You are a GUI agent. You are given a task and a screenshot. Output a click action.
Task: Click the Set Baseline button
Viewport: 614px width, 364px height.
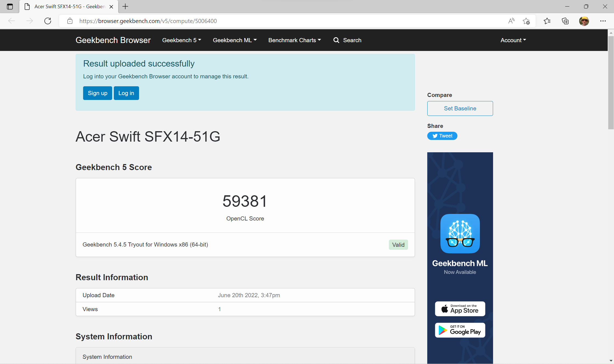[460, 108]
